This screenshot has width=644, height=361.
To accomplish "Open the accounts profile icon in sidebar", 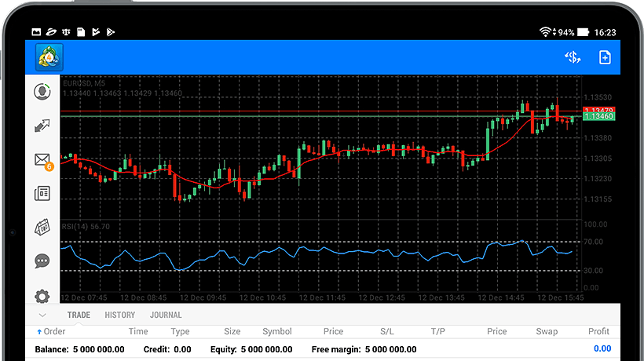I will coord(42,92).
